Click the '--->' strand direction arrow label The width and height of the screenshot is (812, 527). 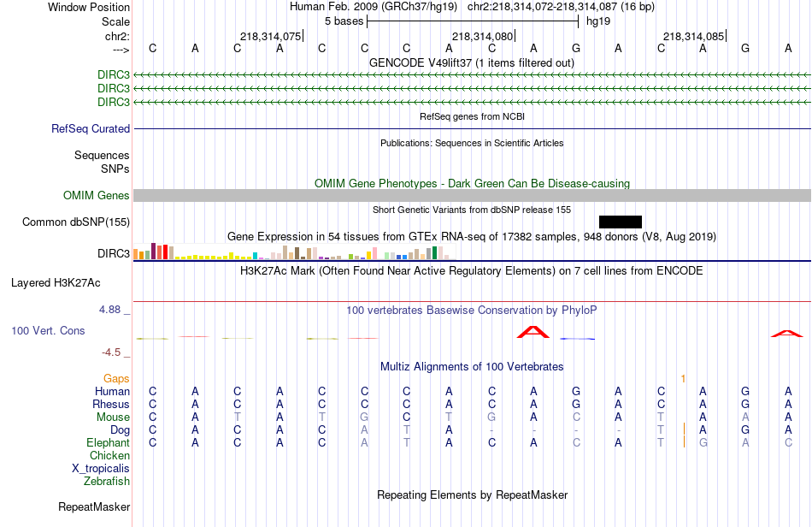pyautogui.click(x=121, y=50)
